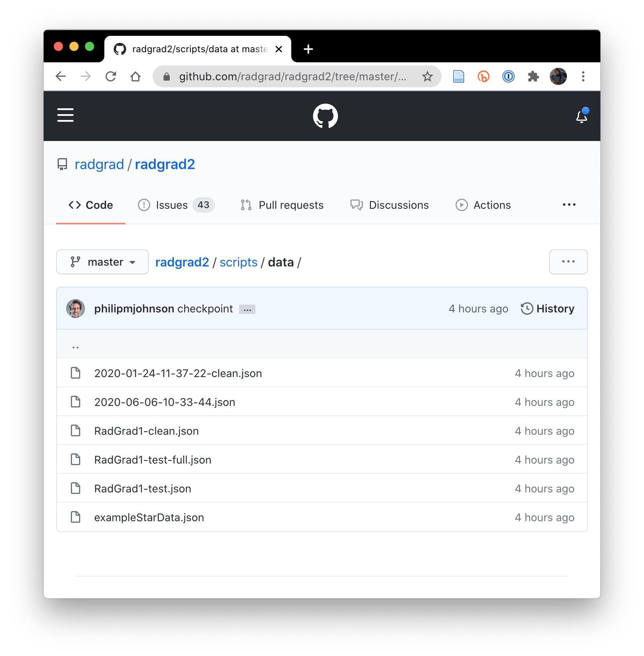Open the Extensions puzzle piece menu

(533, 76)
